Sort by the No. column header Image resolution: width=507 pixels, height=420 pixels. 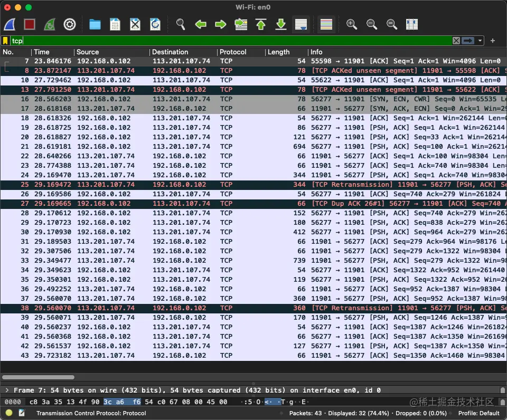(15, 52)
